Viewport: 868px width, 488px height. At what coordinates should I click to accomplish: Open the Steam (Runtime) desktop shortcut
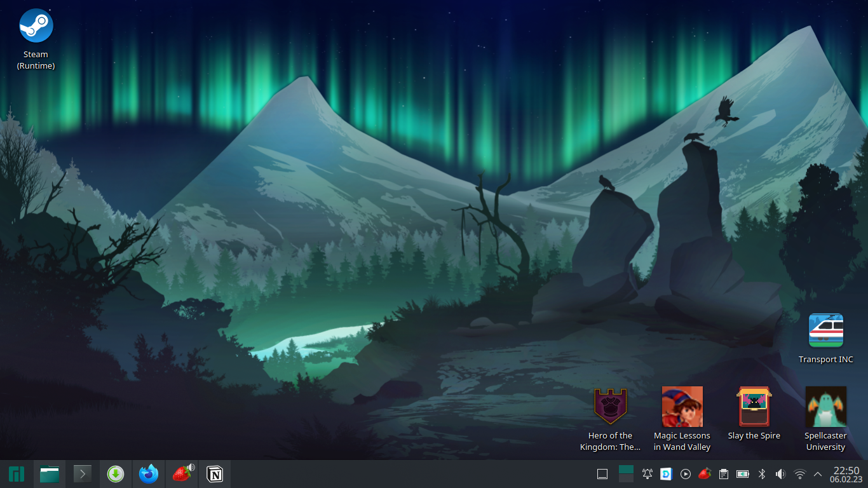coord(36,39)
